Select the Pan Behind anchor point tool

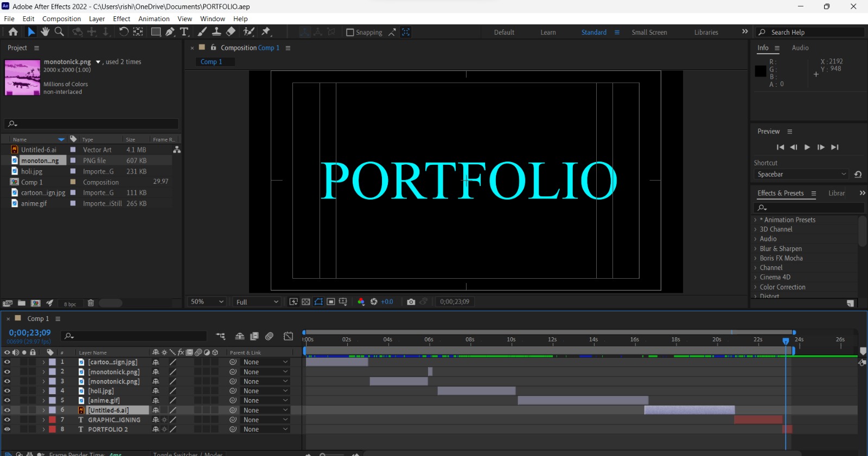click(138, 32)
